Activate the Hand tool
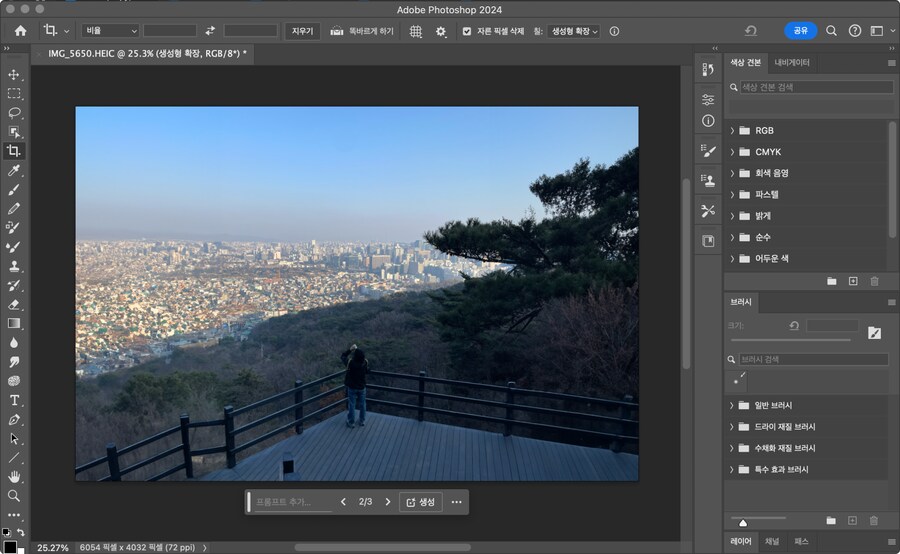This screenshot has width=900, height=554. coord(14,476)
